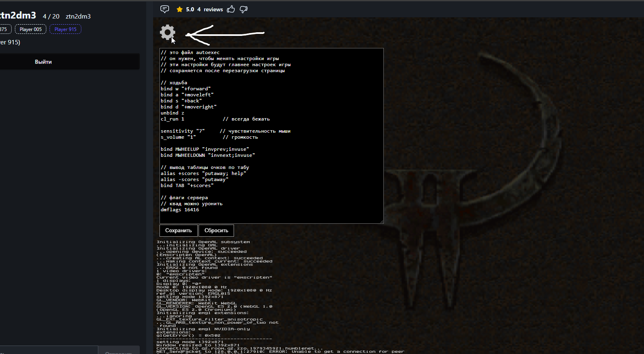Click the 5.0 rating score
The height and width of the screenshot is (354, 644).
(190, 9)
